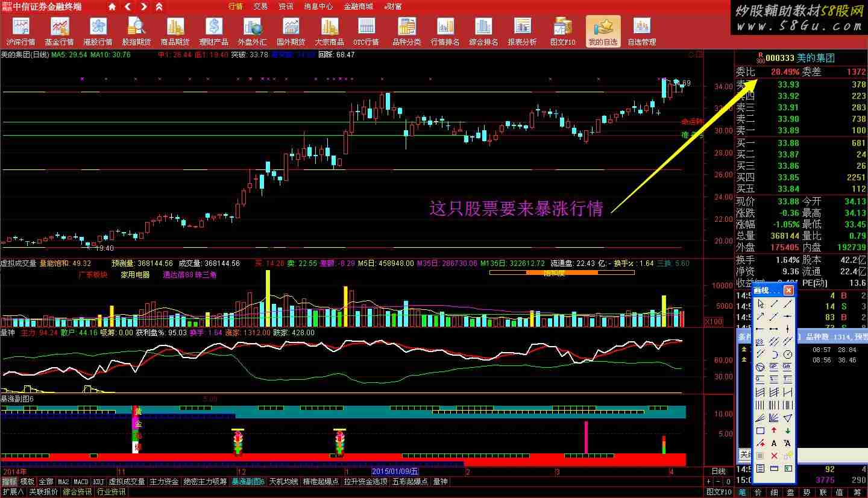The height and width of the screenshot is (498, 868).
Task: Click the 家用电器 industry label
Action: click(135, 275)
